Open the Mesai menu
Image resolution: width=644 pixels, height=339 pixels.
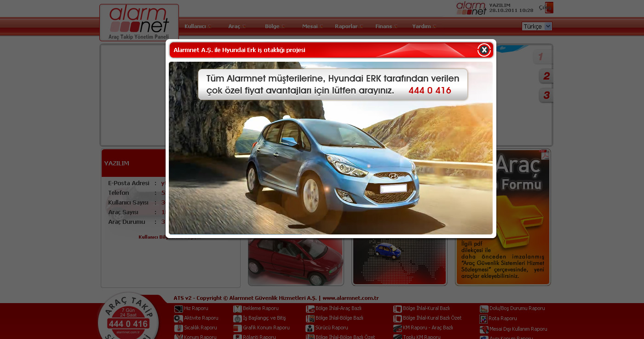tap(312, 26)
